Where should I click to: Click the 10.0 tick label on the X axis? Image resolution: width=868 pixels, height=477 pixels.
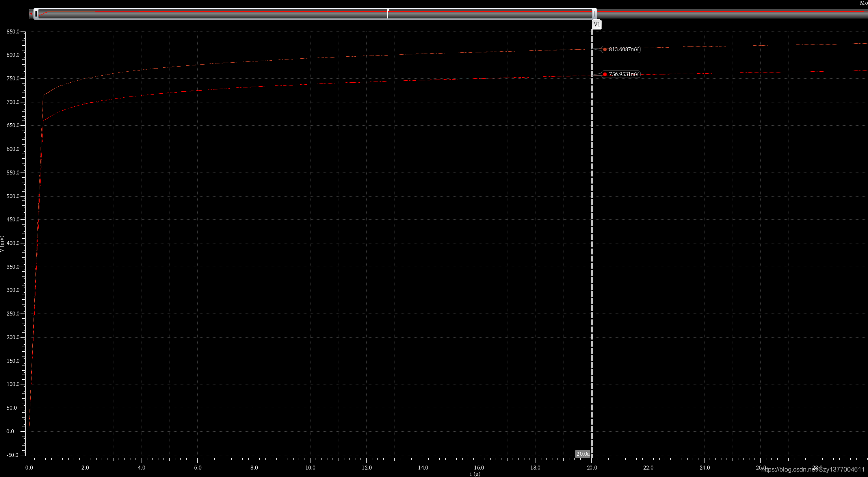pos(310,468)
